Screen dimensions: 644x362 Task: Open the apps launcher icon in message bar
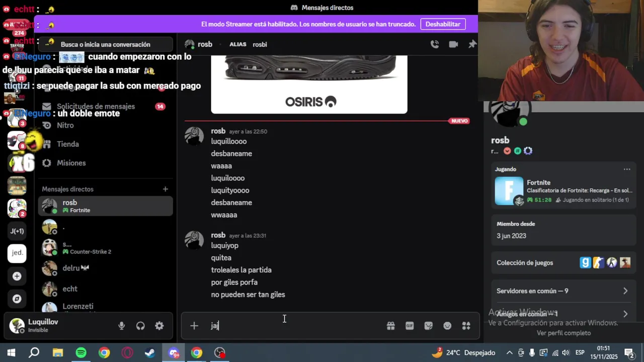(x=466, y=326)
